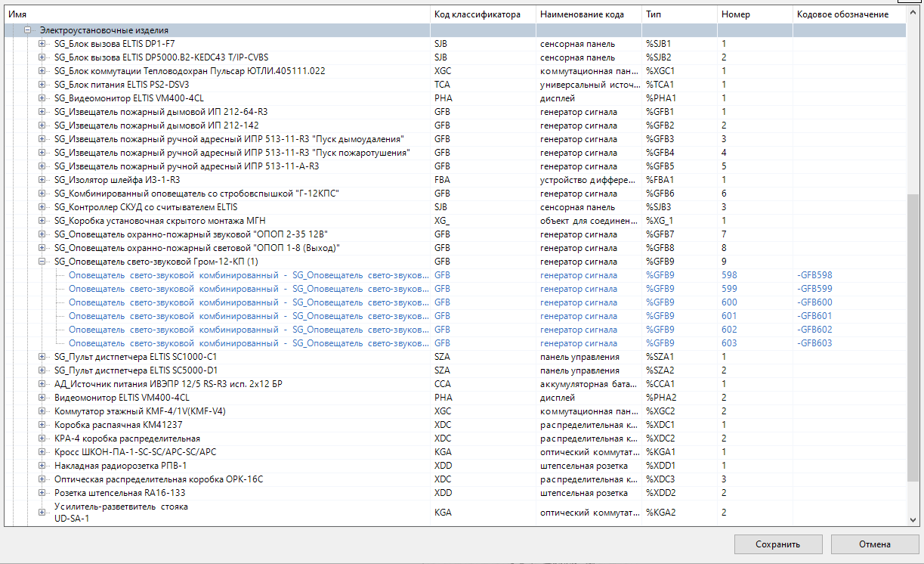Image resolution: width=924 pixels, height=564 pixels.
Task: Select SG_Блок вызова ELTIS DP5000.B2-KEDC43 row
Action: (161, 57)
